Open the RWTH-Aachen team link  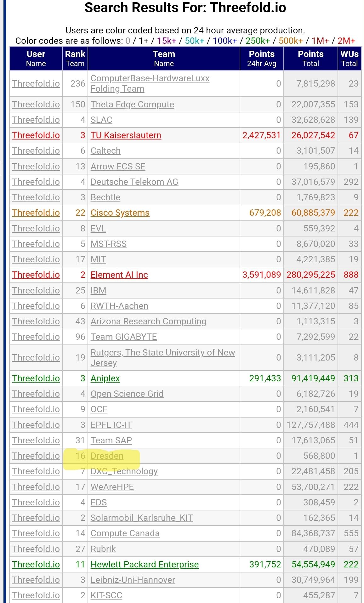click(x=119, y=306)
